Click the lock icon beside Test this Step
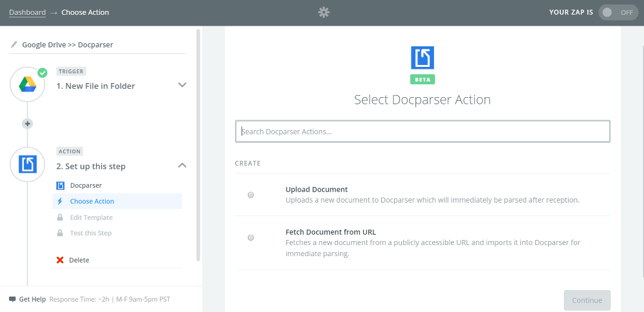The width and height of the screenshot is (644, 312). 60,233
